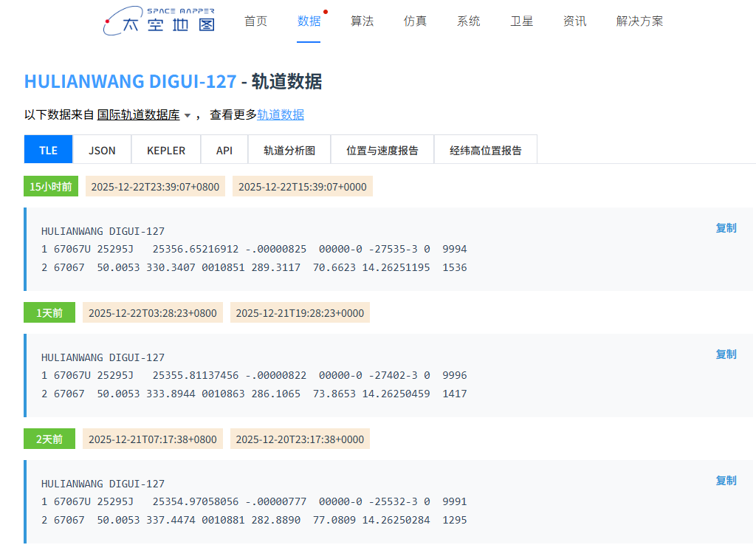This screenshot has height=559, width=756.
Task: Select the 经纬高位置报告 tab
Action: (x=486, y=150)
